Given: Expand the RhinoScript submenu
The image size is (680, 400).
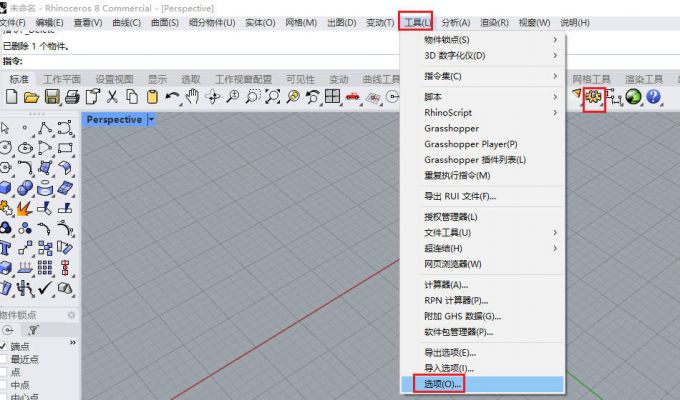Looking at the screenshot, I should (483, 112).
